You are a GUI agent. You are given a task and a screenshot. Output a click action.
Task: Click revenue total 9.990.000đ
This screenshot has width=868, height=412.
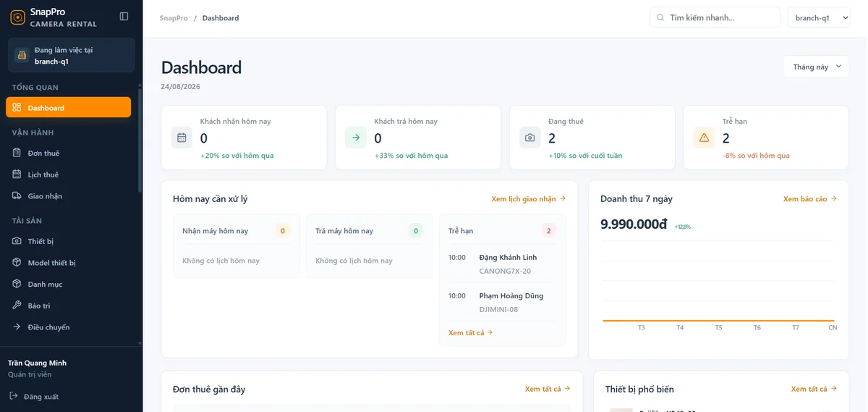pyautogui.click(x=634, y=224)
